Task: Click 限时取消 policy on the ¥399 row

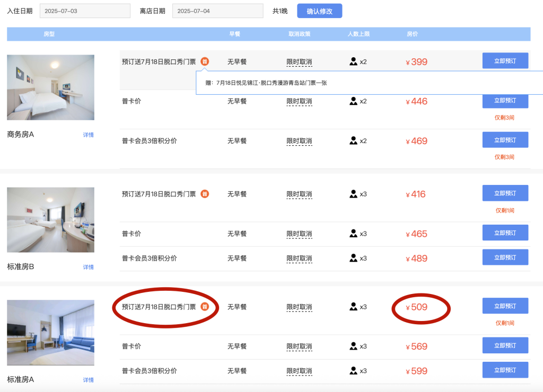Action: (x=299, y=61)
